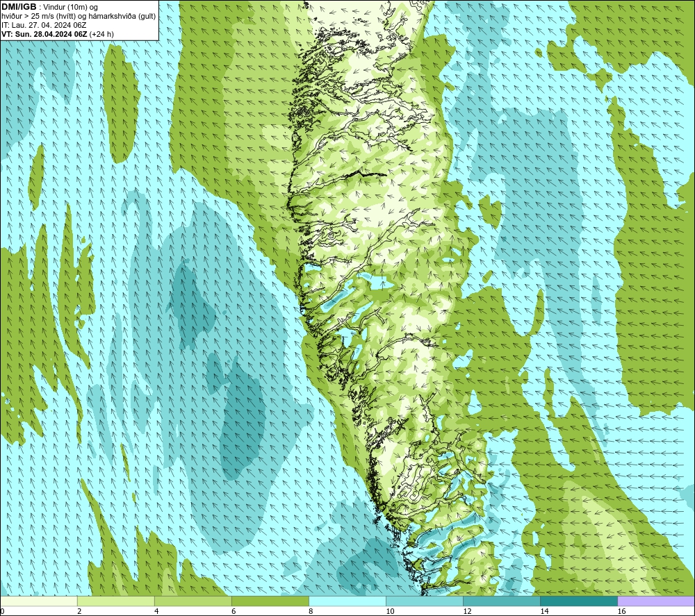Select the 12–14 m/s teal swatch
This screenshot has width=695, height=616.
[x=502, y=601]
